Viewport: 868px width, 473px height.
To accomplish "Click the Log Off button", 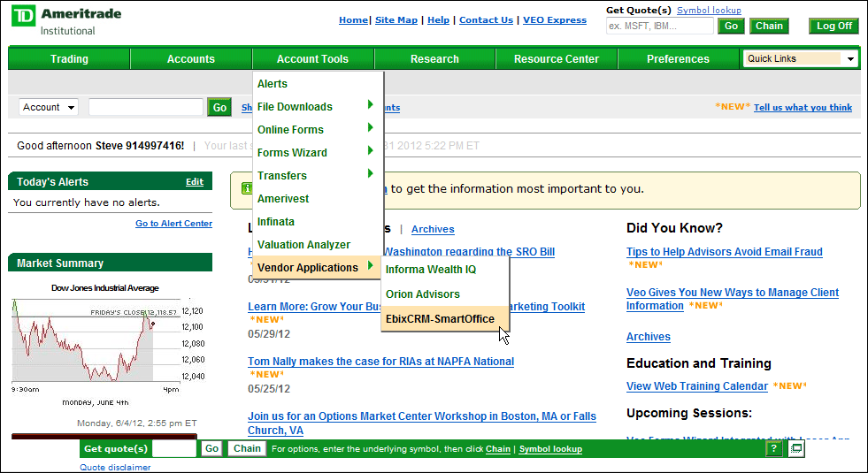I will (x=833, y=26).
